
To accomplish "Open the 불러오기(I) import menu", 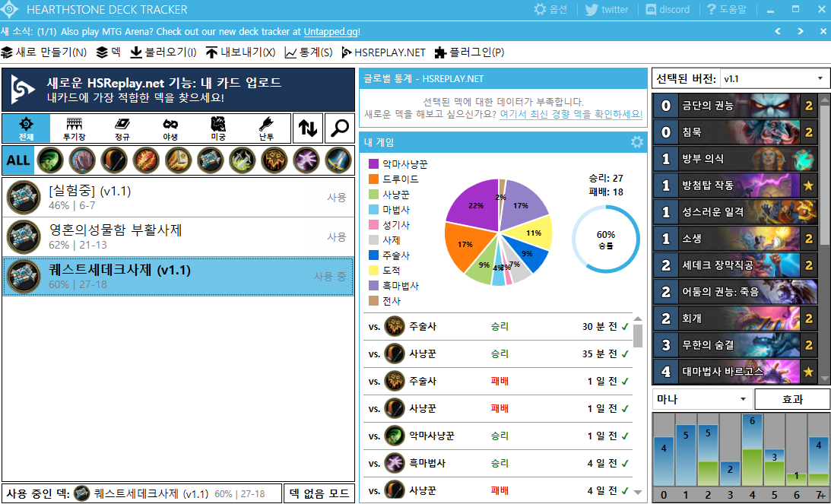I will pyautogui.click(x=163, y=52).
